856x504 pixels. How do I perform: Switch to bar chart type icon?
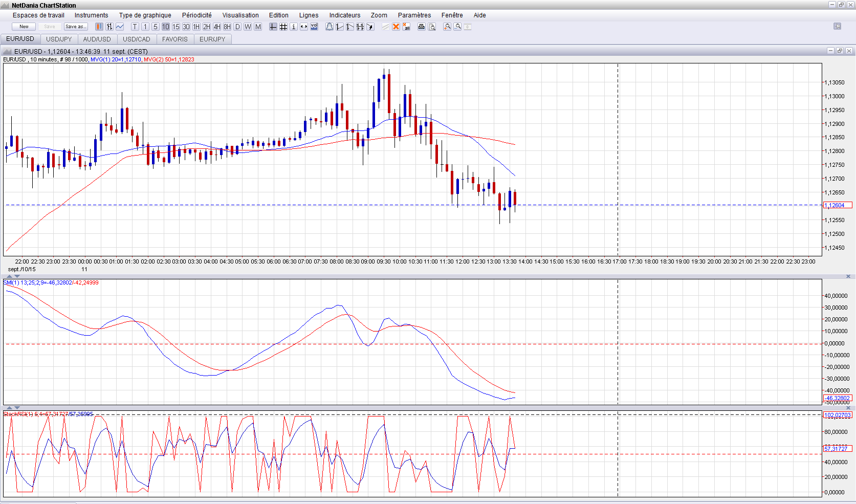point(109,27)
